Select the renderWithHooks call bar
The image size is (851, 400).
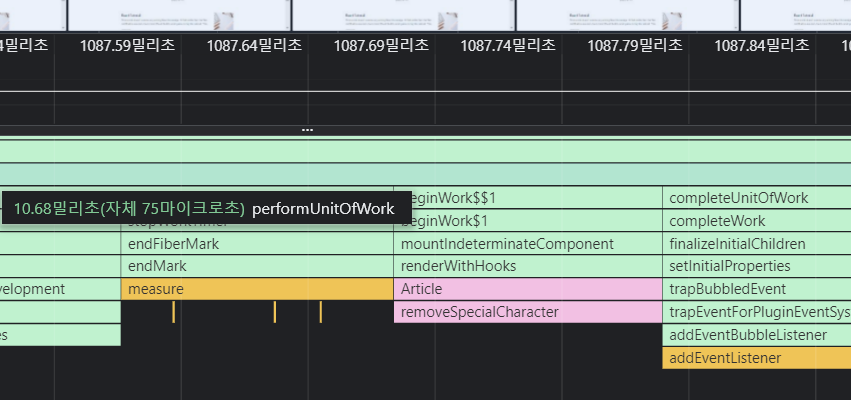(528, 266)
